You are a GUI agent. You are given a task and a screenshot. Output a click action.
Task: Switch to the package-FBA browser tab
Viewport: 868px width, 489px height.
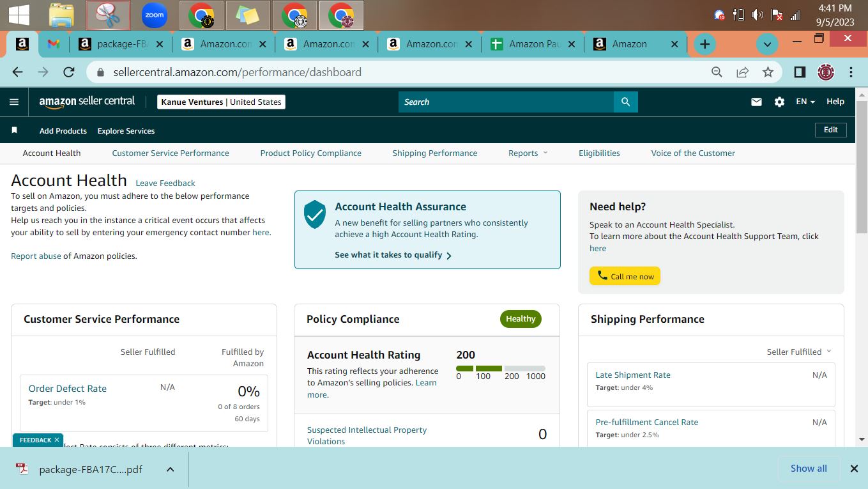[x=120, y=44]
